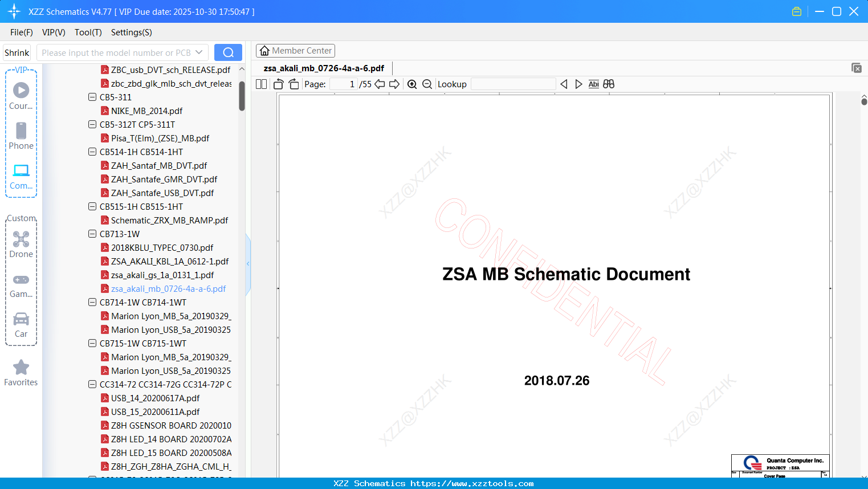
Task: Click the Lookup text field
Action: click(514, 84)
